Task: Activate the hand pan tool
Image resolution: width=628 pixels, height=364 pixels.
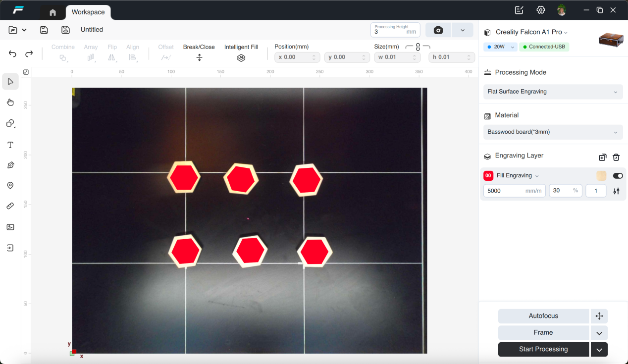Action: 10,102
